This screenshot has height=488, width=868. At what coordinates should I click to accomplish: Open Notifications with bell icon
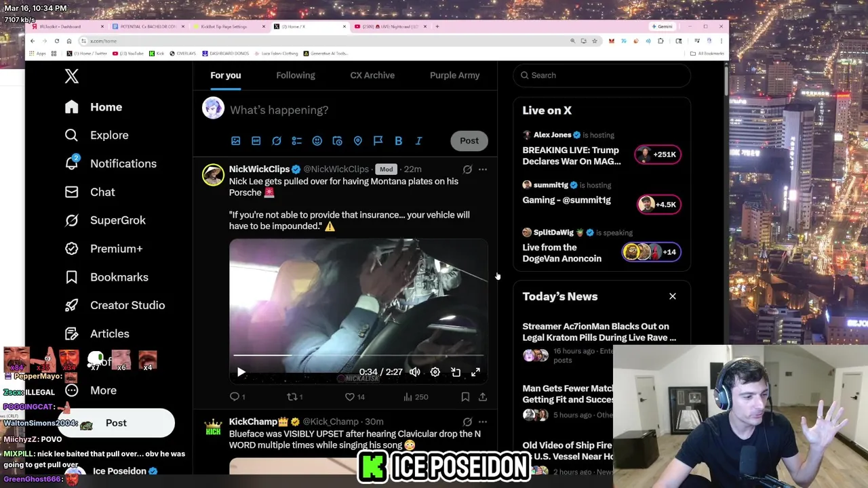click(111, 163)
